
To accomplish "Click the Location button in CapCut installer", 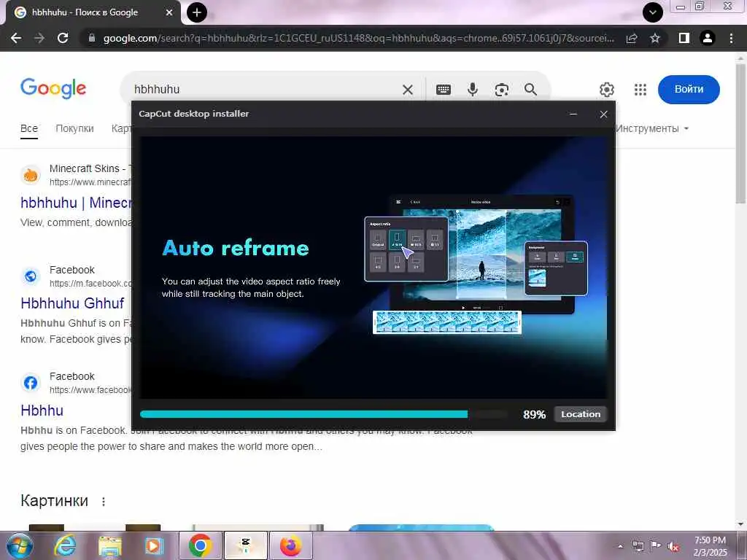I will click(x=580, y=414).
